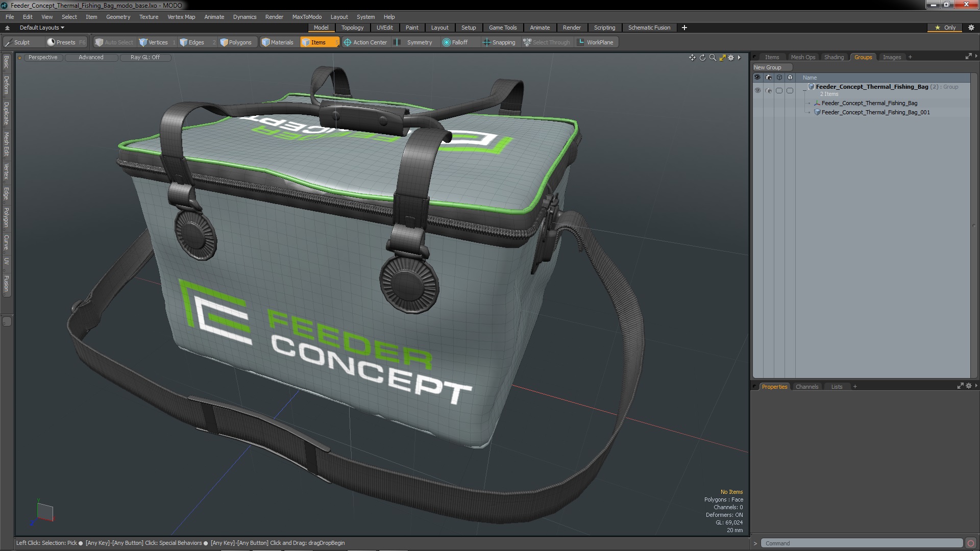This screenshot has width=980, height=551.
Task: Open Advanced shading style dropdown
Action: point(91,58)
